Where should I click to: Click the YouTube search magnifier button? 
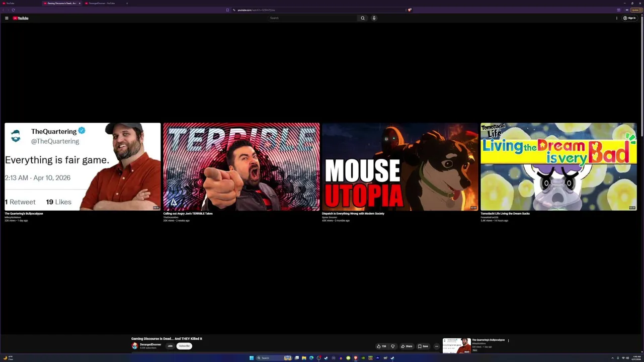[x=362, y=18]
